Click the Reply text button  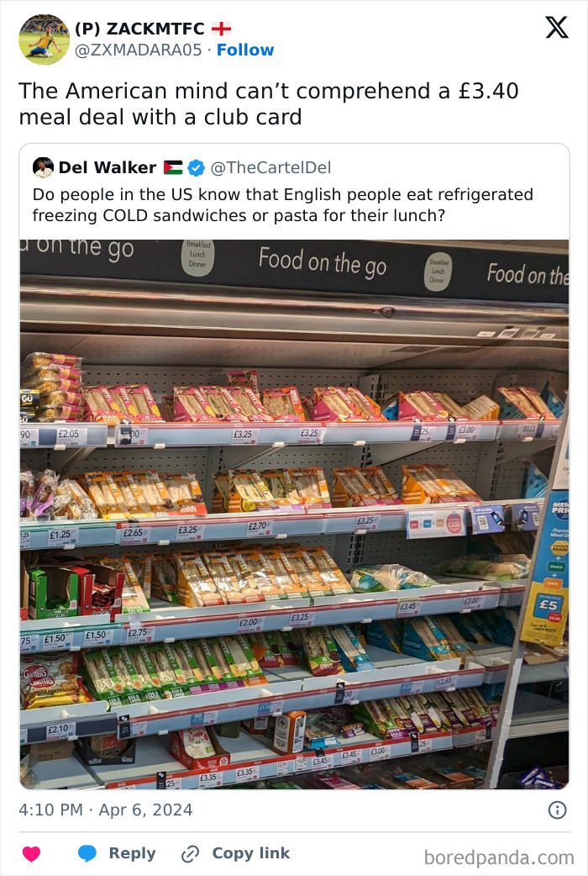pos(133,853)
